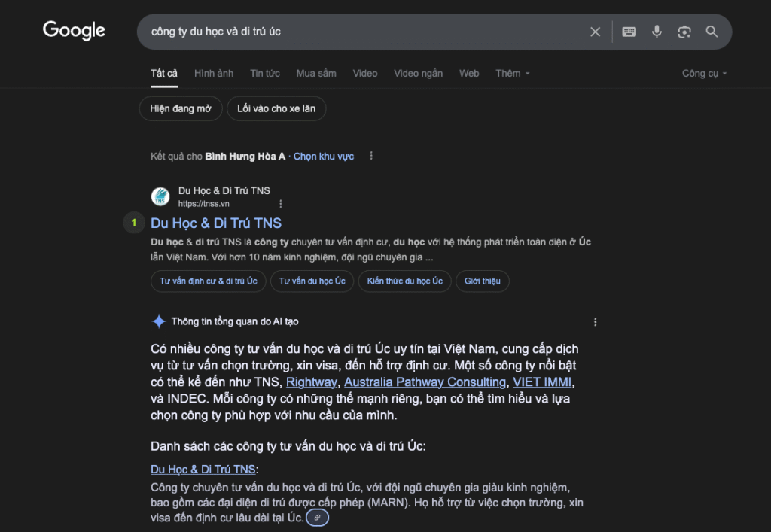
Task: Click the AI overview sparkle icon
Action: tap(159, 321)
